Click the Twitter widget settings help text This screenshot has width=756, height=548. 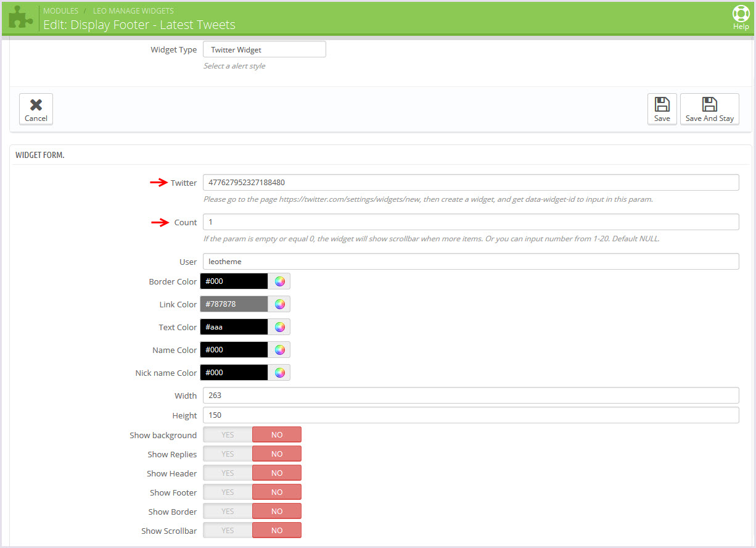(x=428, y=199)
